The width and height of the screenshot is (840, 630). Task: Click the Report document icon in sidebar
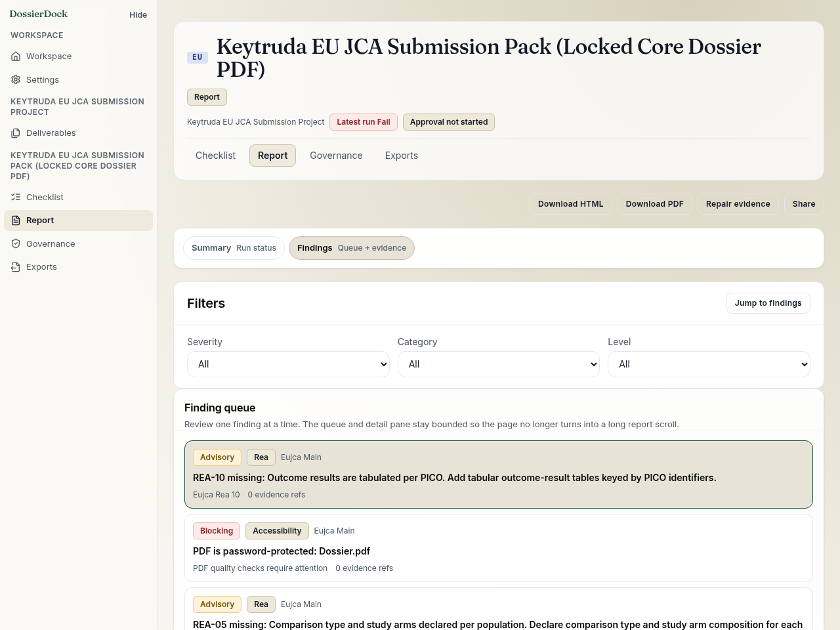16,220
